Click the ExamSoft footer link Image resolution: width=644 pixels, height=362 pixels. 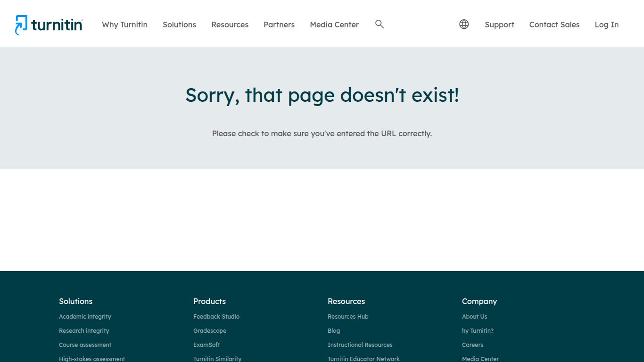coord(206,345)
